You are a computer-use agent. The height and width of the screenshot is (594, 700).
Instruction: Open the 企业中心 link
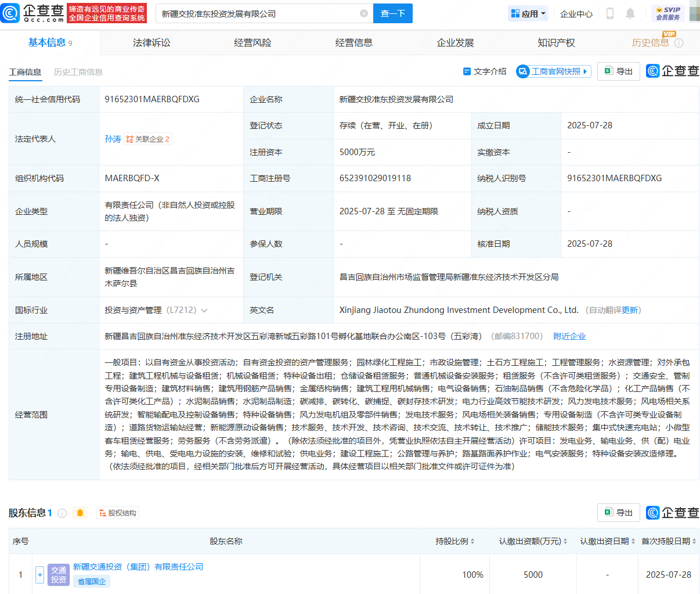click(x=576, y=13)
